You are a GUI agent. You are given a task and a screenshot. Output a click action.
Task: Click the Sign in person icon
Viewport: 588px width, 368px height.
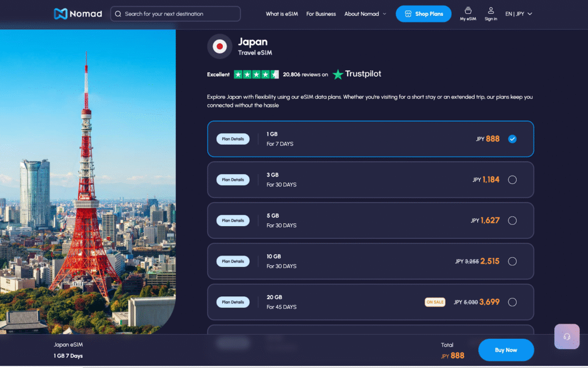(491, 11)
